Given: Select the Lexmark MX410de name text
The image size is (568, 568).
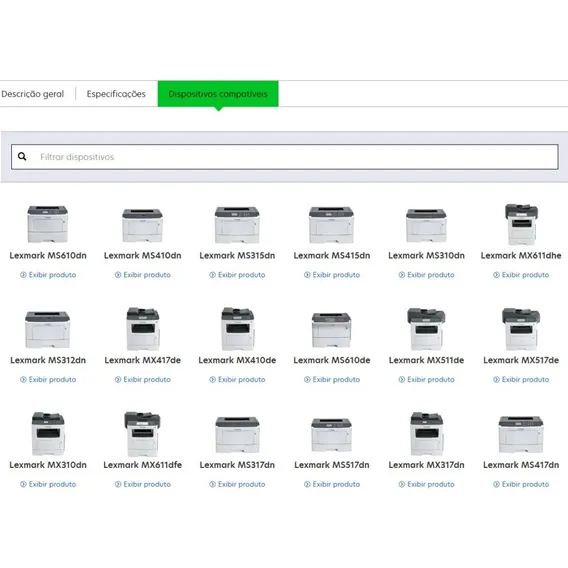Looking at the screenshot, I should coord(237,360).
